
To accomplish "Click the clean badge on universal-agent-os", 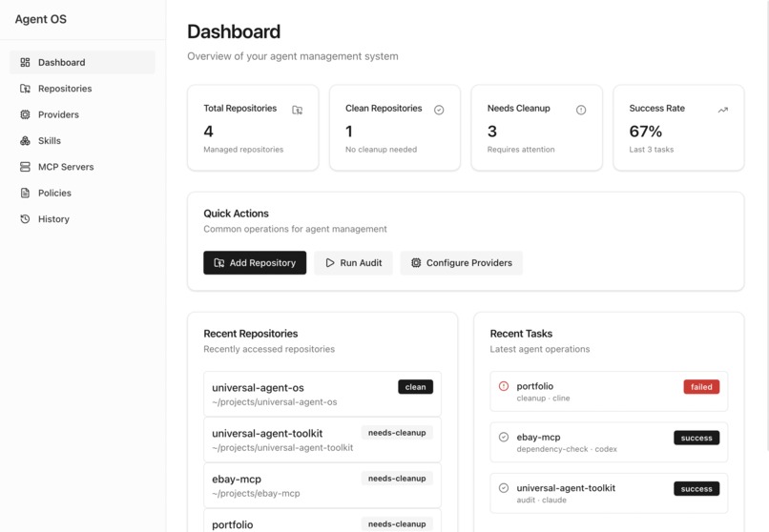I will tap(415, 387).
